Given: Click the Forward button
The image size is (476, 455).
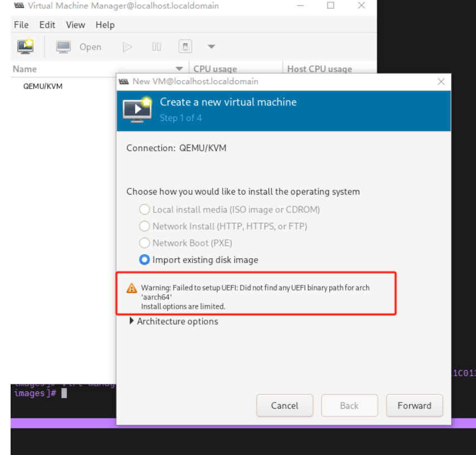Looking at the screenshot, I should point(414,405).
